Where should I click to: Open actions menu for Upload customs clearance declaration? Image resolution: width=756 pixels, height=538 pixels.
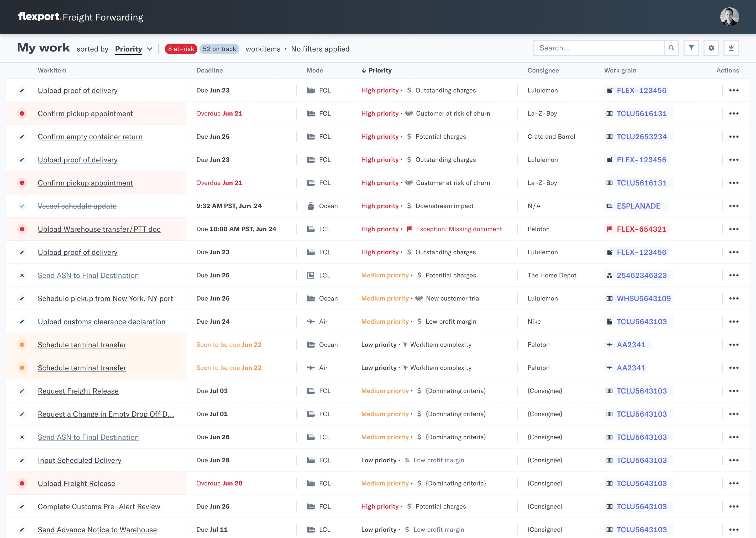pos(734,322)
